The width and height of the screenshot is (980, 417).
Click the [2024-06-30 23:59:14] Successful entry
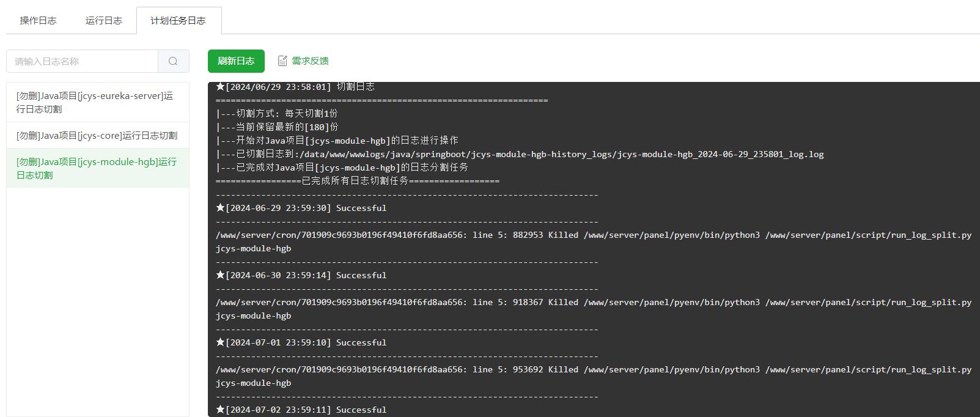(301, 275)
